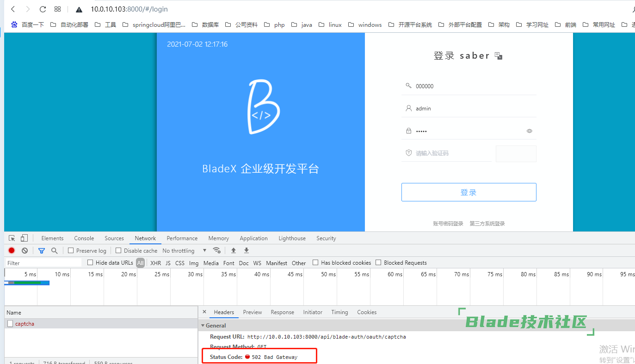
Task: Open the 常用网址 bookmark folder
Action: click(599, 25)
